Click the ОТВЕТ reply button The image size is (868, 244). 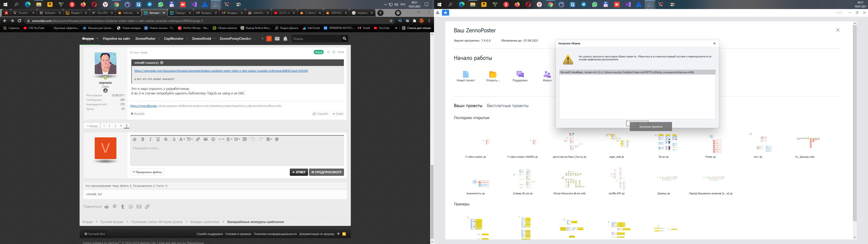[x=299, y=172]
